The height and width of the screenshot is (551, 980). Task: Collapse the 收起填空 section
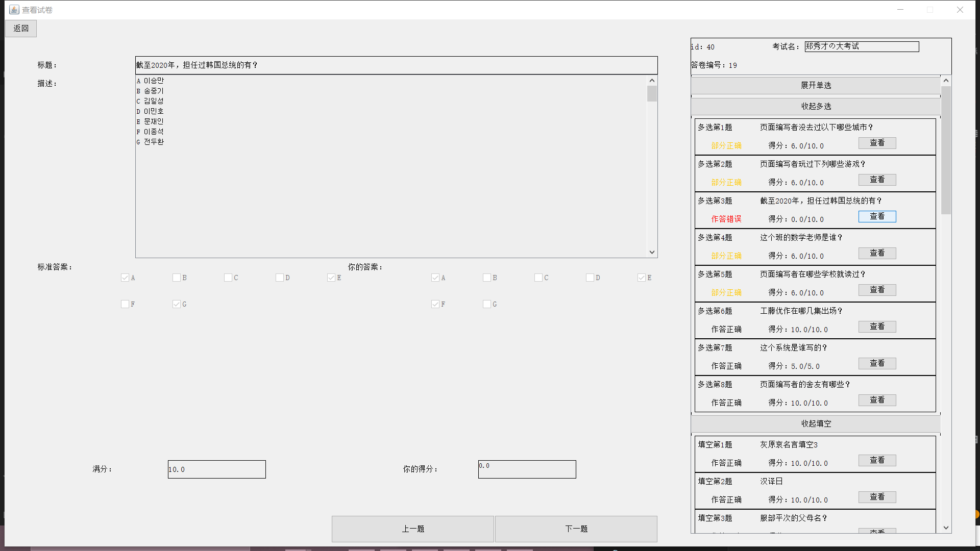pyautogui.click(x=815, y=423)
